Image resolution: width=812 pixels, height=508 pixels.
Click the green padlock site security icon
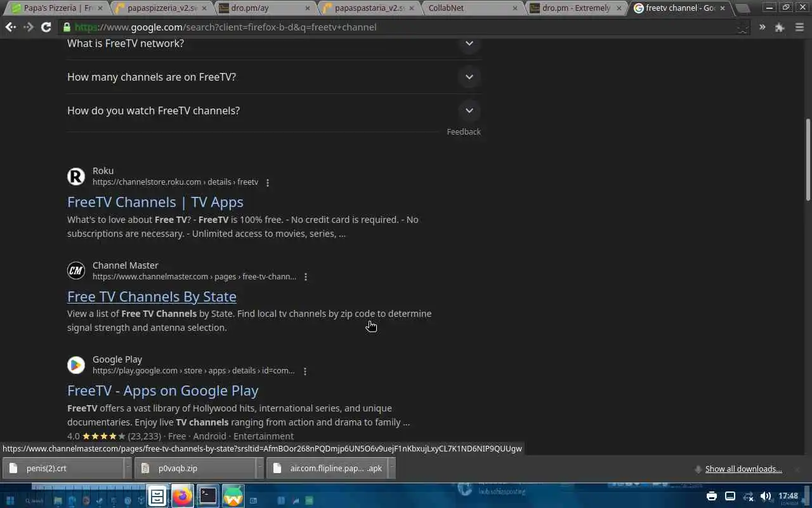click(x=67, y=27)
